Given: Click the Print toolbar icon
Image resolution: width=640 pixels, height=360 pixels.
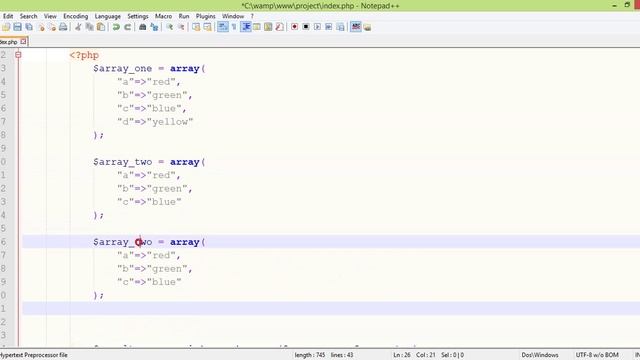Looking at the screenshot, I should click(x=63, y=27).
